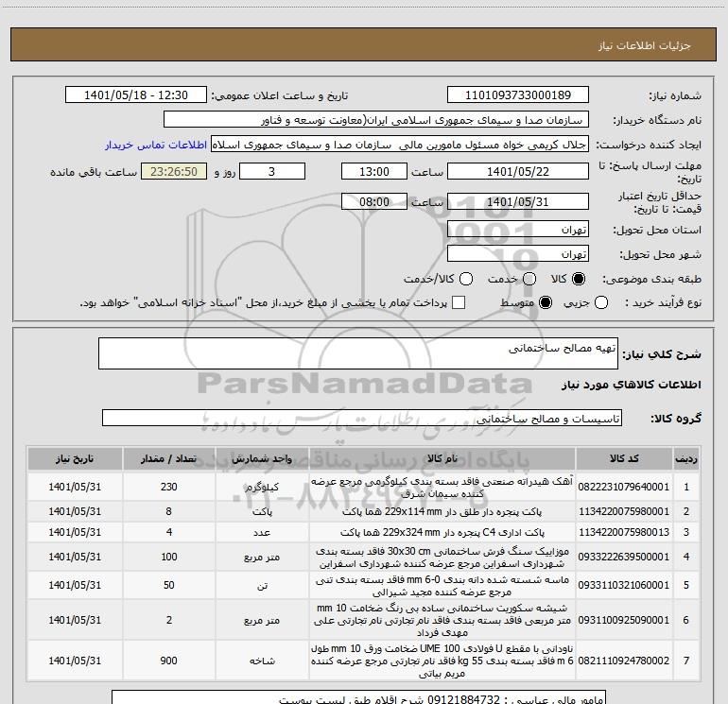Click the quantity 900 cell
Image resolution: width=728 pixels, height=704 pixels.
click(169, 661)
